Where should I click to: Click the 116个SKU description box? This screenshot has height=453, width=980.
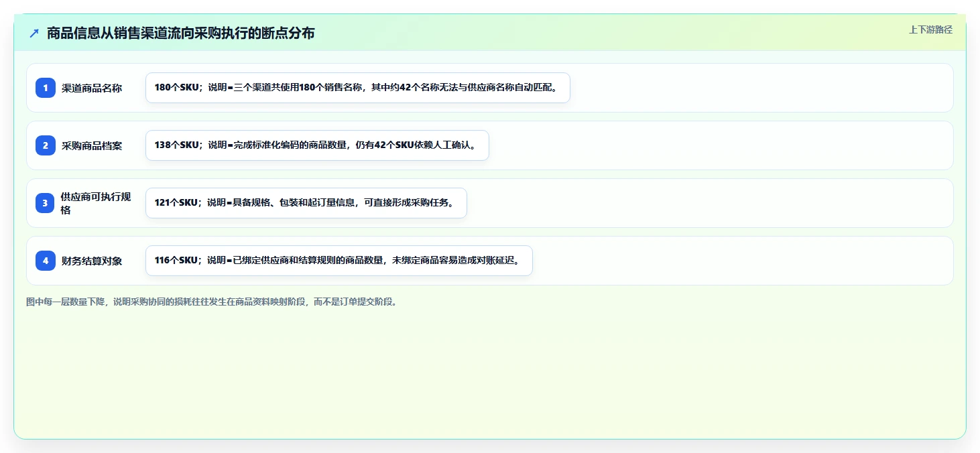[x=339, y=261]
